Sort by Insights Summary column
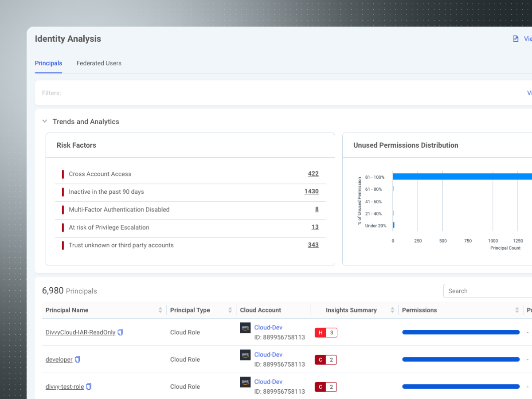This screenshot has height=399, width=532. 392,310
